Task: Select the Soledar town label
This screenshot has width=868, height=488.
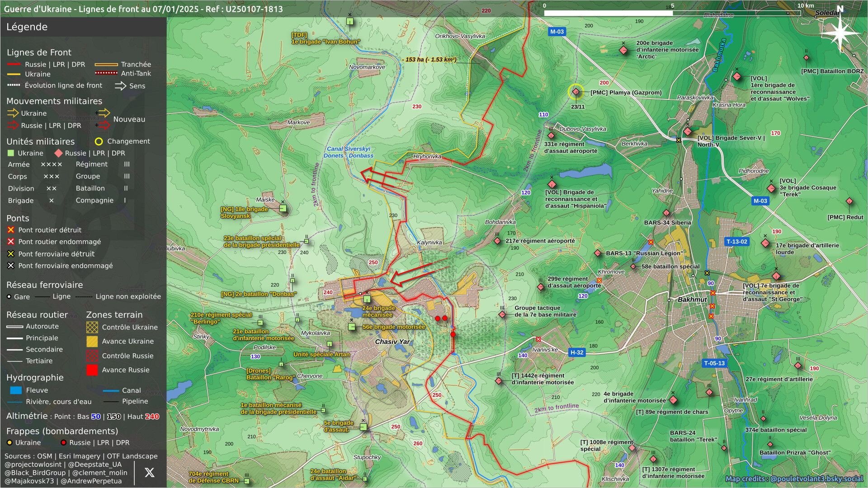Action: click(827, 13)
